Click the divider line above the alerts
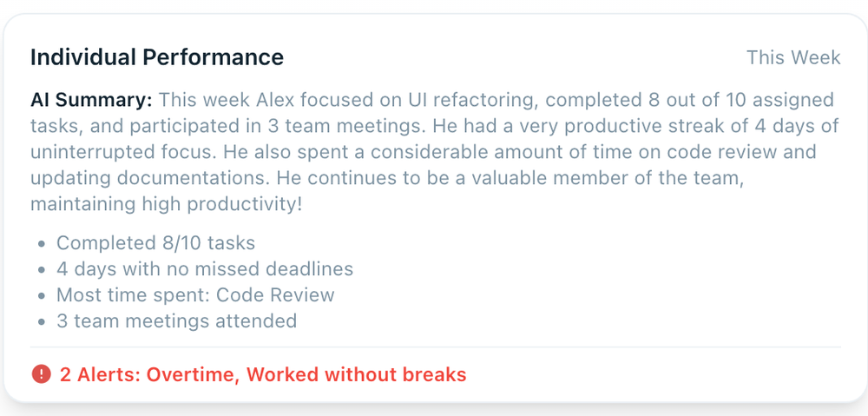The image size is (868, 416). (x=436, y=347)
